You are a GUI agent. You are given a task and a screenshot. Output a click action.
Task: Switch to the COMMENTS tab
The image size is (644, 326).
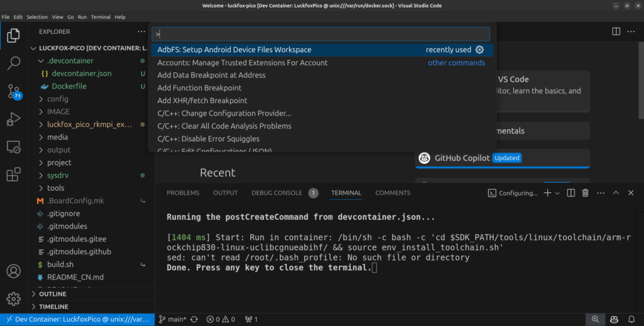click(x=392, y=193)
